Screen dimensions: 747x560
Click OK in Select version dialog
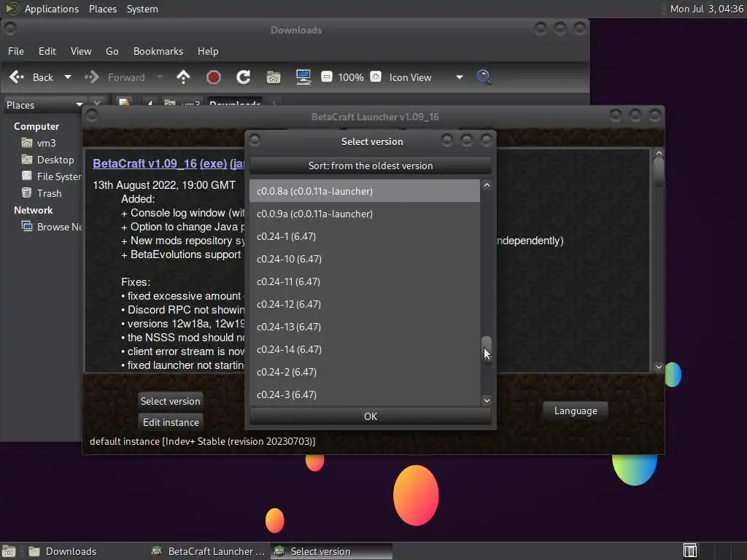click(x=370, y=416)
